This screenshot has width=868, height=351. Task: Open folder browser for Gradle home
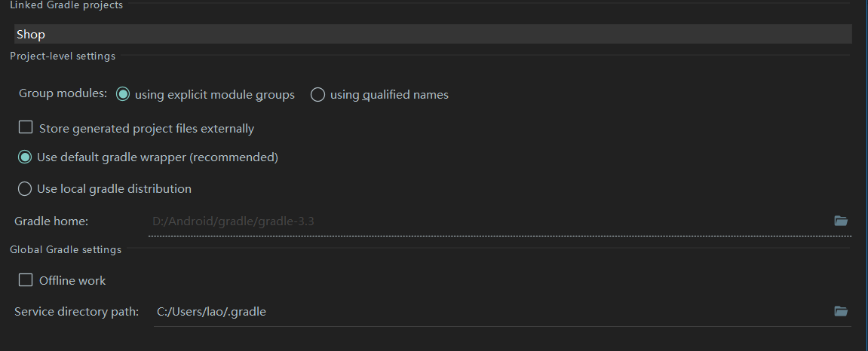coord(841,221)
